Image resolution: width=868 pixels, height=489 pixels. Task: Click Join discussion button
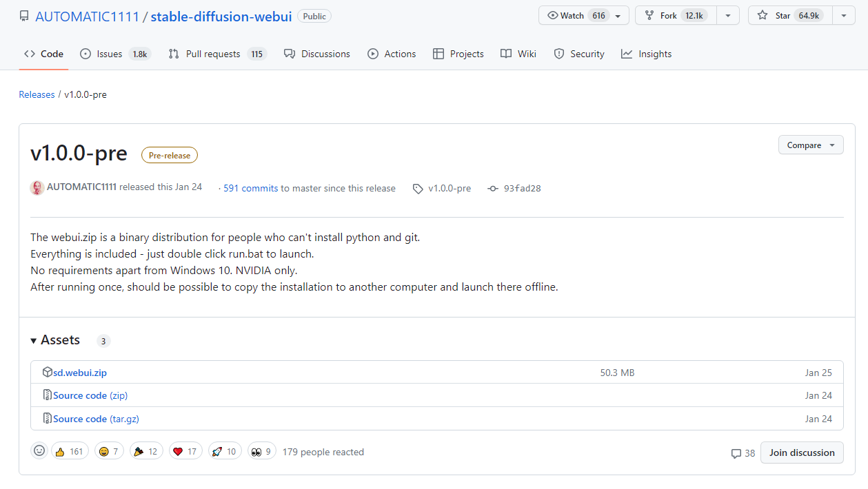pos(802,452)
